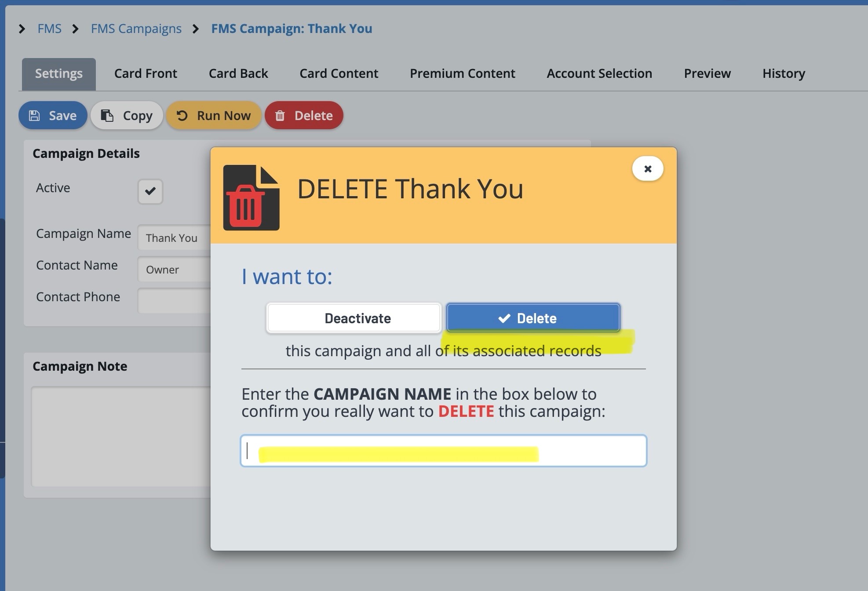Click the red Delete toolbar button with trash icon

pos(304,116)
